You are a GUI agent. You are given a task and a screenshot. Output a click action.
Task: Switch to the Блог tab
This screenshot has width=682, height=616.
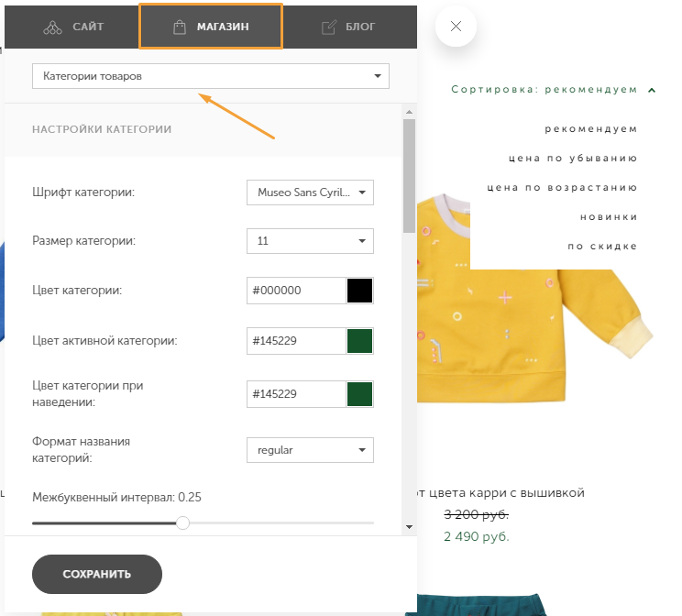[349, 27]
